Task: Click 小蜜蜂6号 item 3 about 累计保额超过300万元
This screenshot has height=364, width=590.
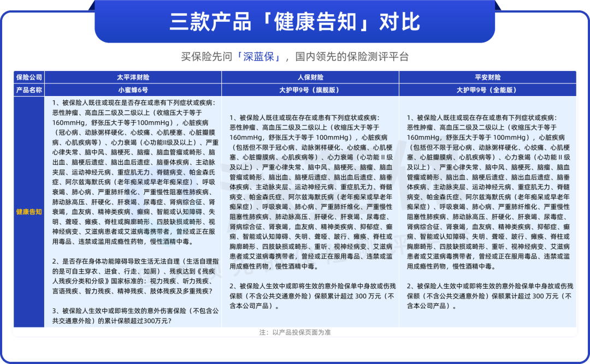Action: pos(135,316)
